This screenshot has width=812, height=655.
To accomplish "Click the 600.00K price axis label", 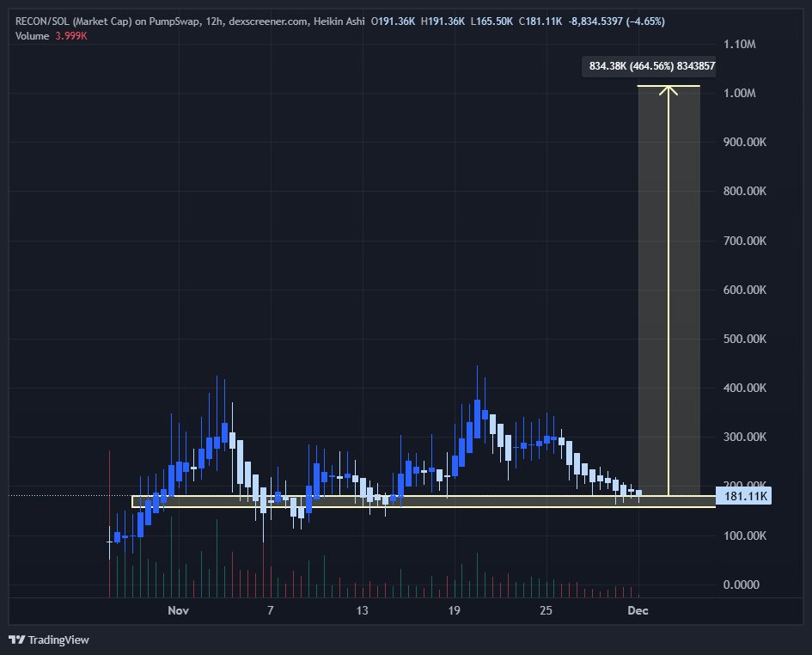I will pyautogui.click(x=745, y=290).
